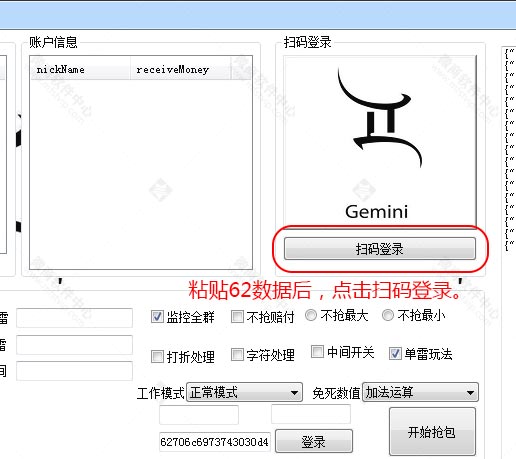Click the empty field below 免死数值 label

[311, 414]
